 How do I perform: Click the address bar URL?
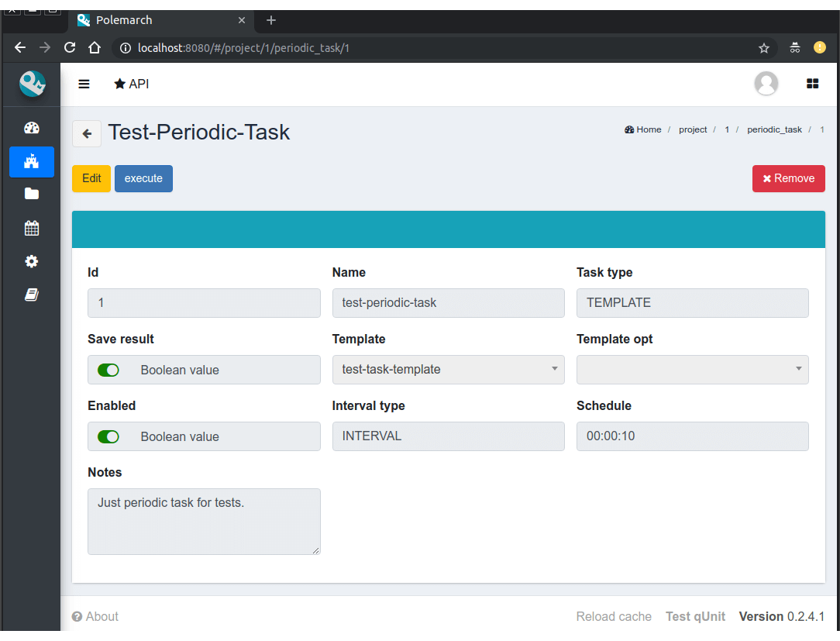click(x=244, y=48)
